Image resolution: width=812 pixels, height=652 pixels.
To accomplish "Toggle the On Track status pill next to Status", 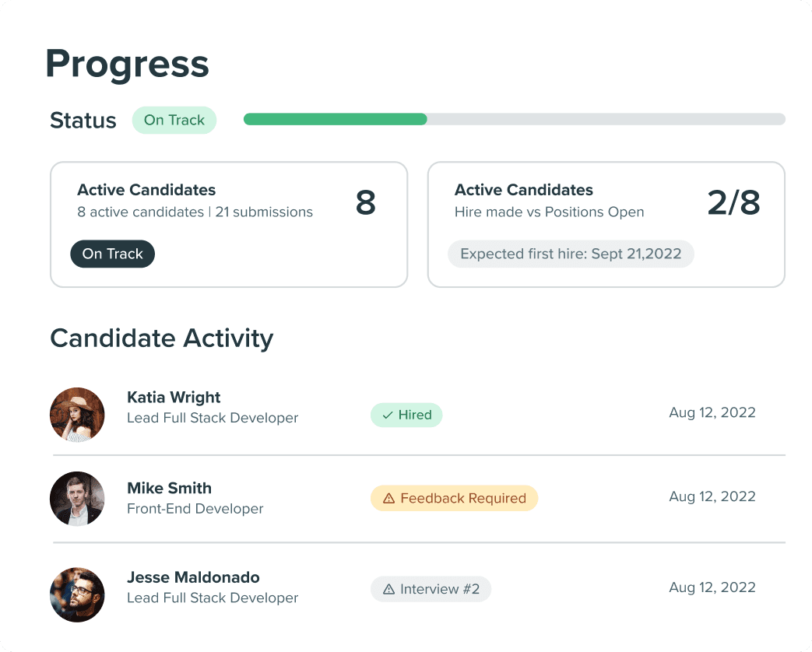I will pyautogui.click(x=174, y=120).
